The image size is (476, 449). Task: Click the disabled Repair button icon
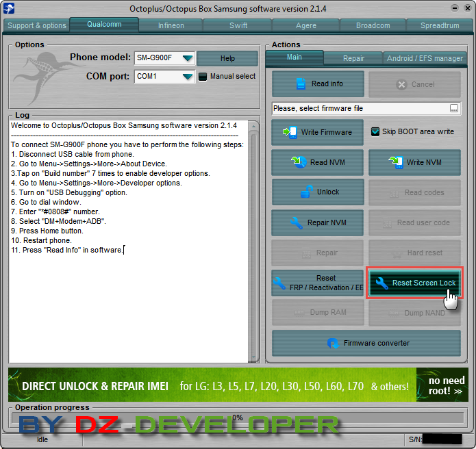pyautogui.click(x=307, y=254)
